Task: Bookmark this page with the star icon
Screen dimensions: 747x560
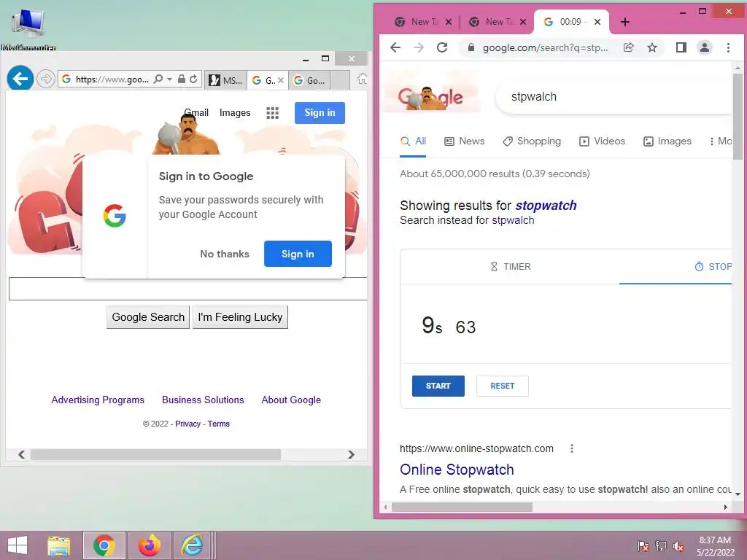Action: pos(652,47)
